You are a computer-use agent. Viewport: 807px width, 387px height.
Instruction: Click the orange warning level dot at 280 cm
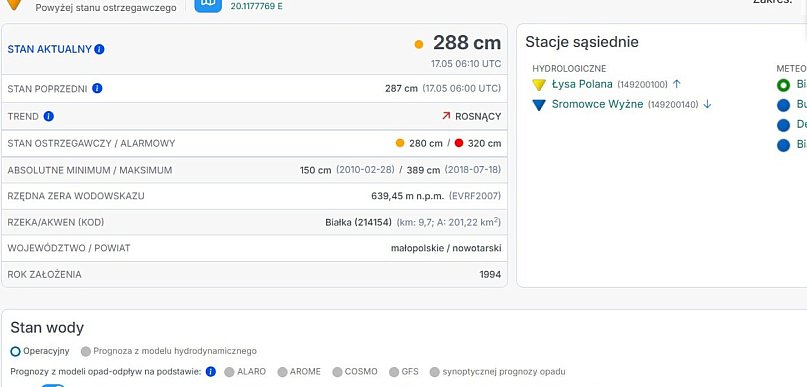(400, 143)
